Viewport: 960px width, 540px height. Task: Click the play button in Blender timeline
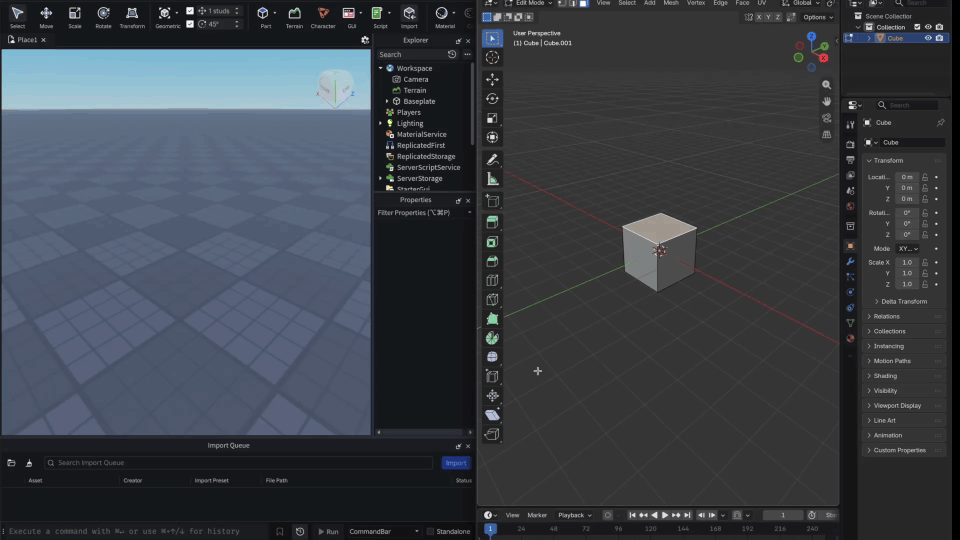coord(664,516)
